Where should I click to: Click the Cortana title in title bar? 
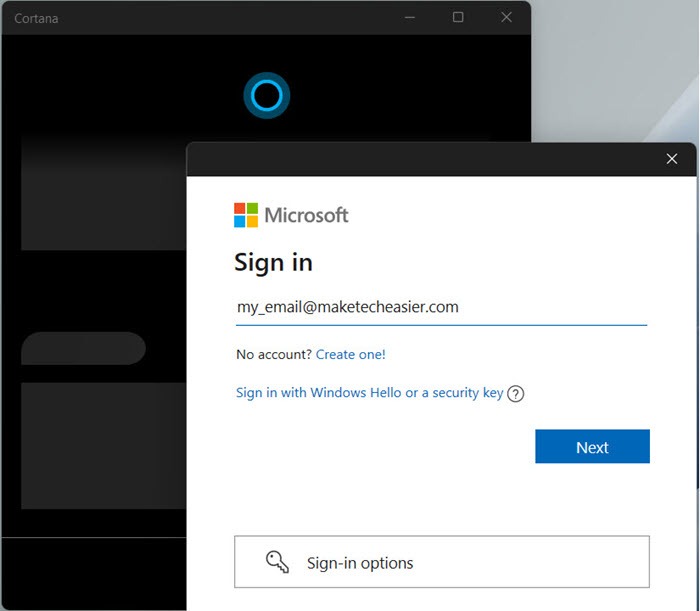36,18
